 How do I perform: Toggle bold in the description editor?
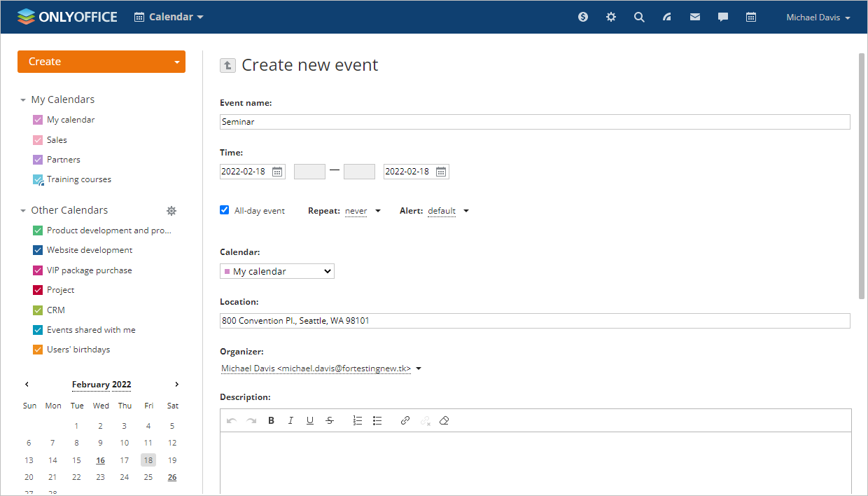(x=271, y=420)
